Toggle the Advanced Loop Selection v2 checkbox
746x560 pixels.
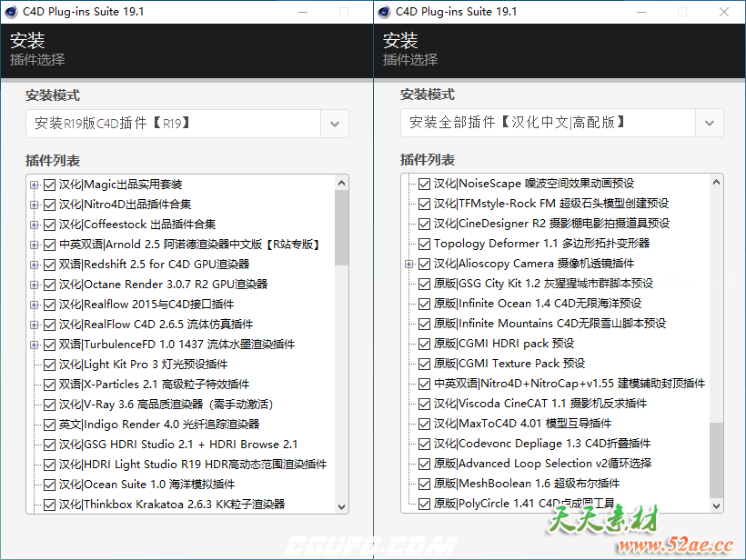coord(424,464)
